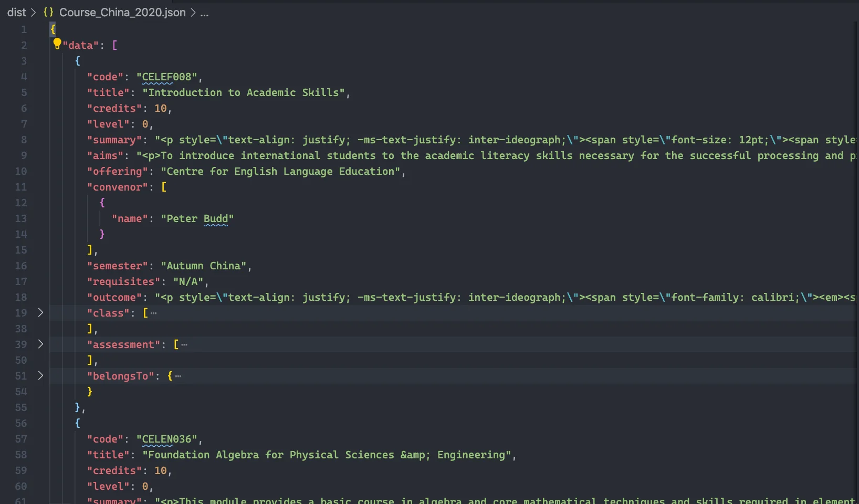Click the "Peter Budd" name value
The width and height of the screenshot is (859, 504).
click(197, 218)
